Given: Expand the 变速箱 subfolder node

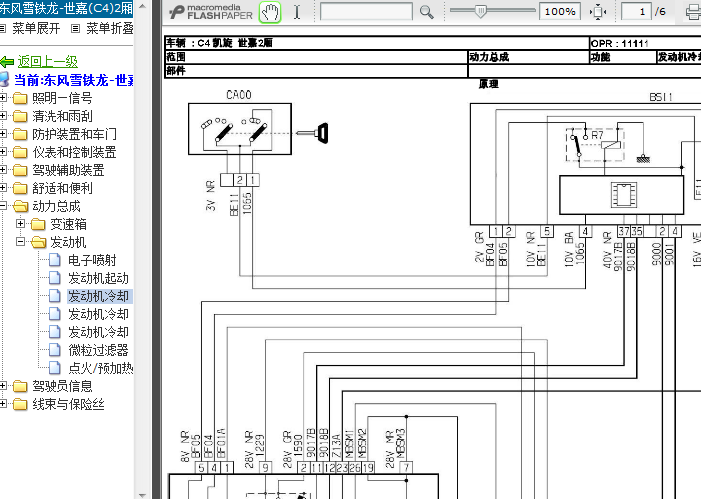Looking at the screenshot, I should point(21,224).
